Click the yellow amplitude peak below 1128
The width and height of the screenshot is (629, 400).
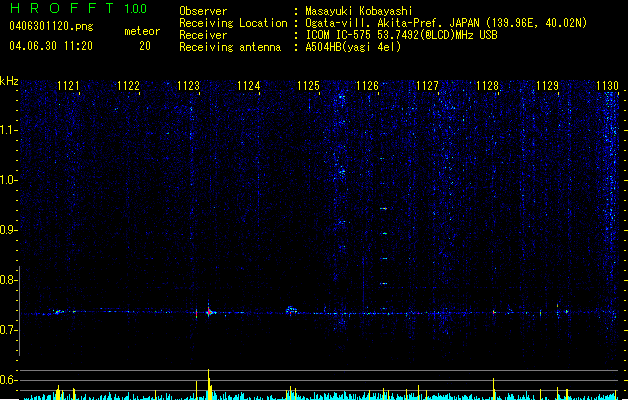tap(494, 388)
